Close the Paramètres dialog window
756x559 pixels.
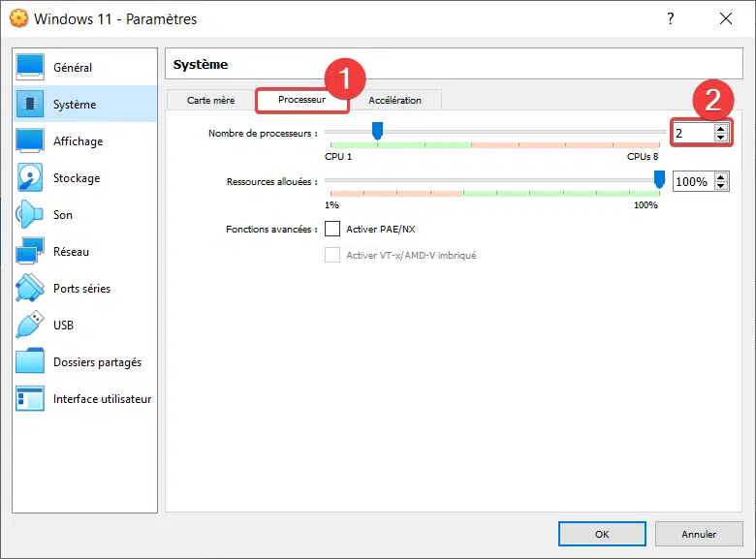(x=726, y=18)
